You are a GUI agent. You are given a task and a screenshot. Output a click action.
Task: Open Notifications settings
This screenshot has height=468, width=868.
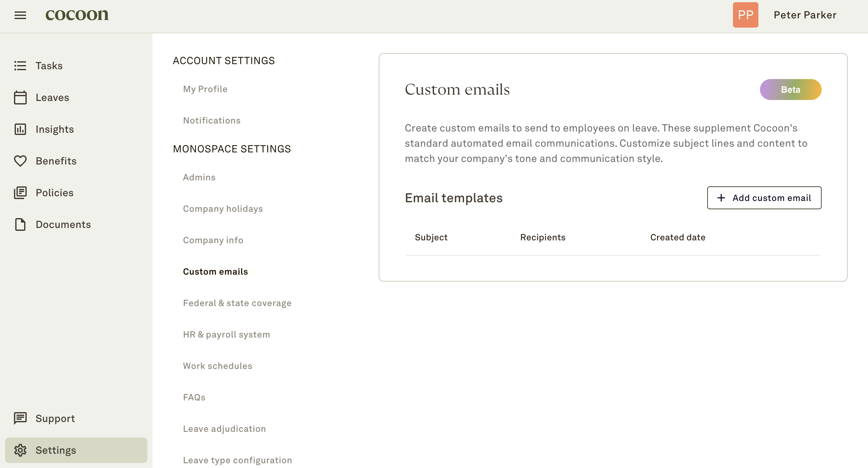pos(212,120)
